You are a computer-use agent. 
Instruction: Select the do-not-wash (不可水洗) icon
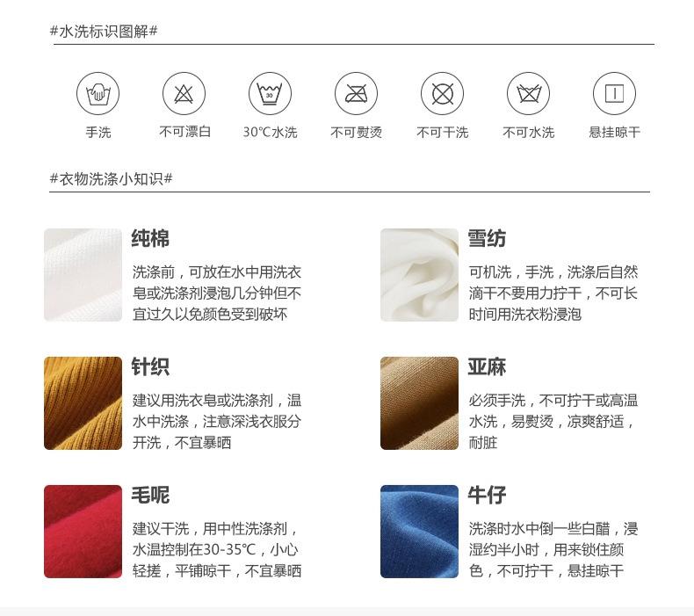pos(529,94)
